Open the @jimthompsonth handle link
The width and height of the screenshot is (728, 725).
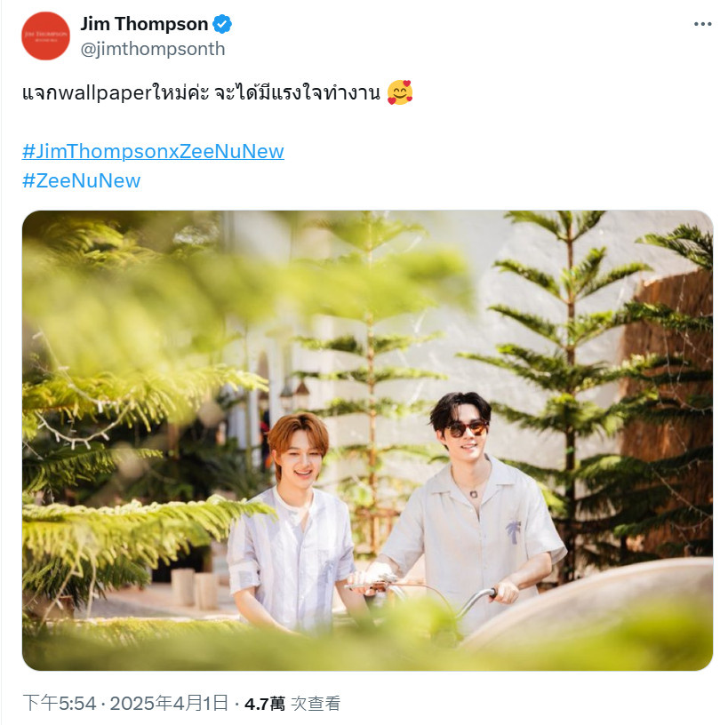(153, 49)
